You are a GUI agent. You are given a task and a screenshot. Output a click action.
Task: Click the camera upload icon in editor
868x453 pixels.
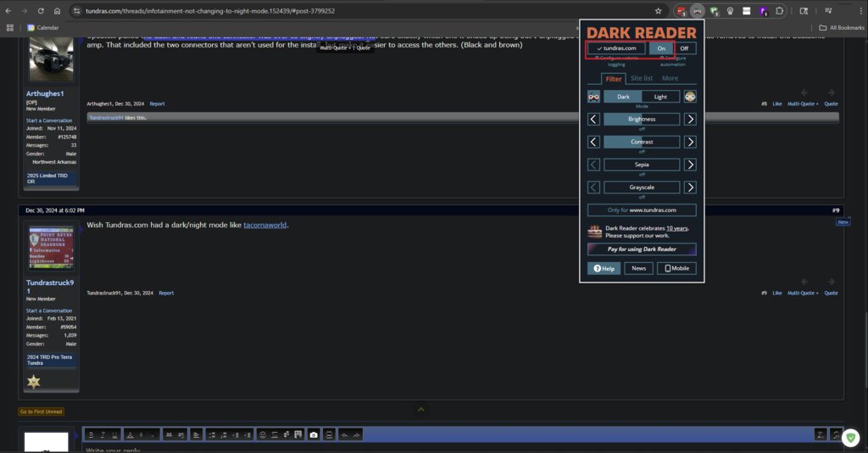click(x=314, y=435)
